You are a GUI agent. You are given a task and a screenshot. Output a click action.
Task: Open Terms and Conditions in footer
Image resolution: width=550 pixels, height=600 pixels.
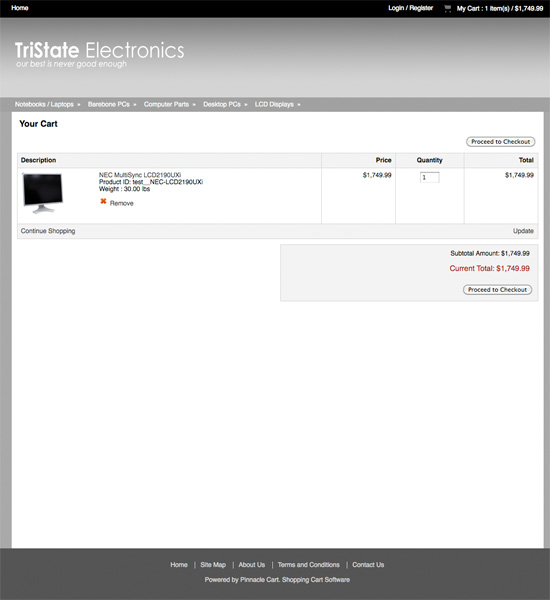click(x=308, y=565)
